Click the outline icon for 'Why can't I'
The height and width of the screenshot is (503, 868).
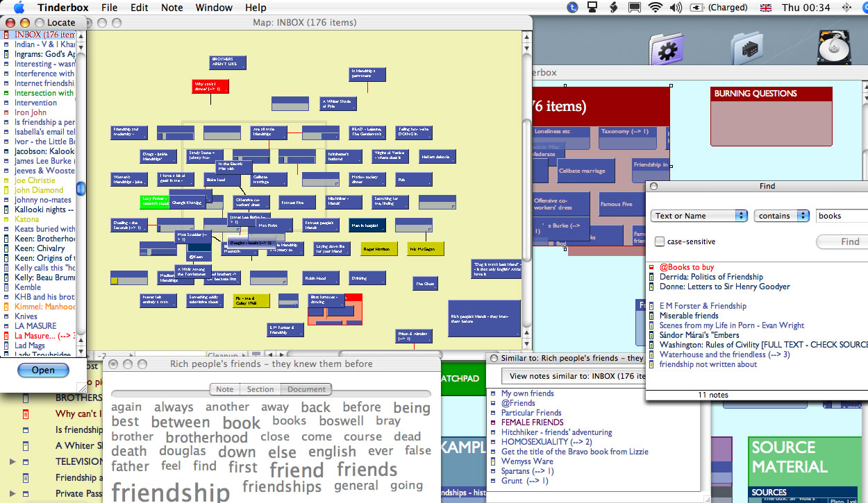click(x=26, y=414)
